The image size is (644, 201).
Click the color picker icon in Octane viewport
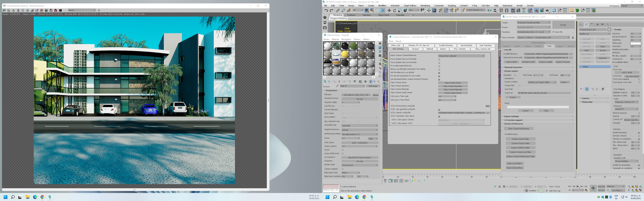(x=37, y=11)
